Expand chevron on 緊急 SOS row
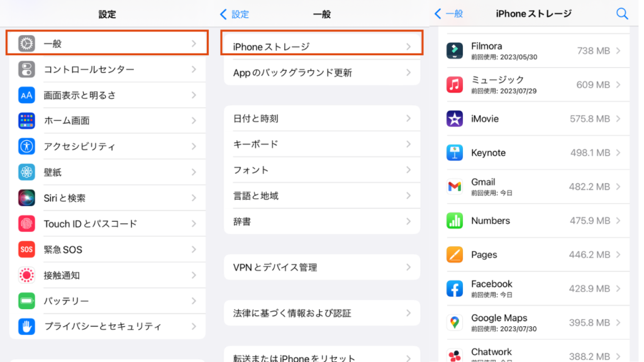Image resolution: width=644 pixels, height=362 pixels. 194,250
